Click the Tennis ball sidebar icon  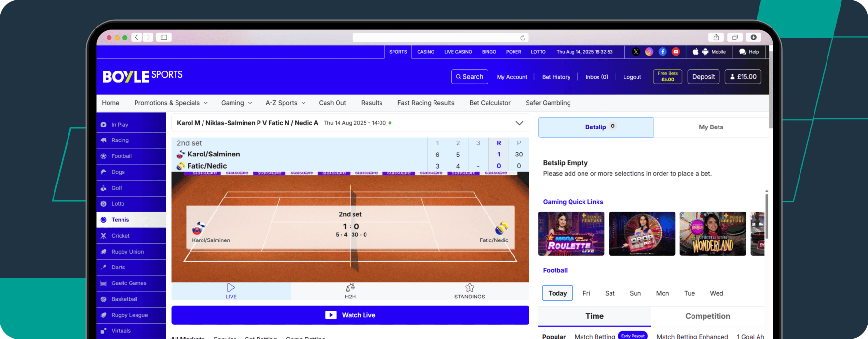103,220
